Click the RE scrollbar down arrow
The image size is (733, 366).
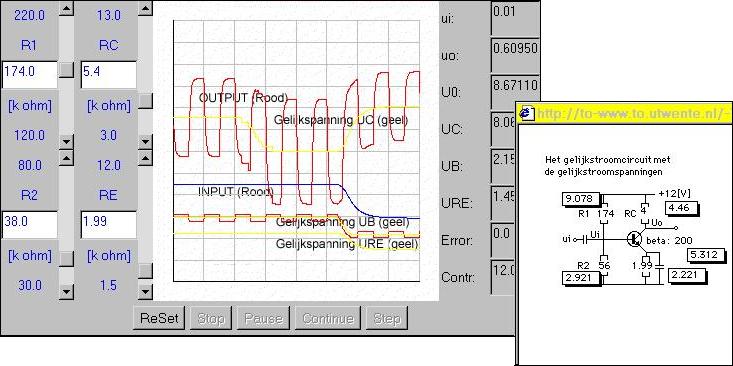click(x=146, y=292)
